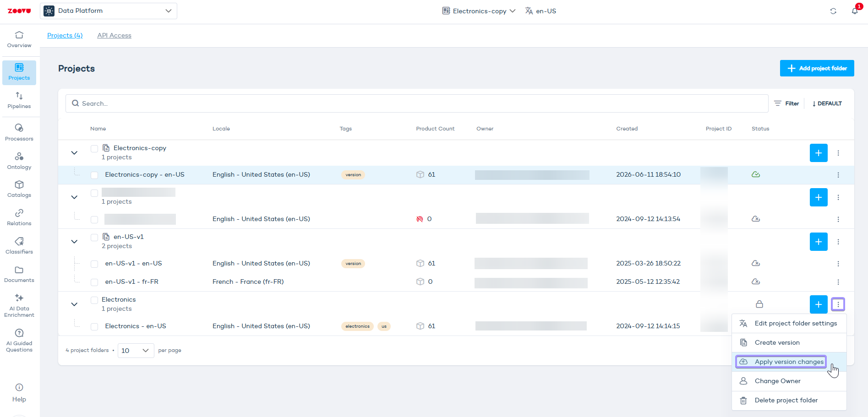Collapse the Electronics folder
The image size is (868, 417).
[x=74, y=304]
